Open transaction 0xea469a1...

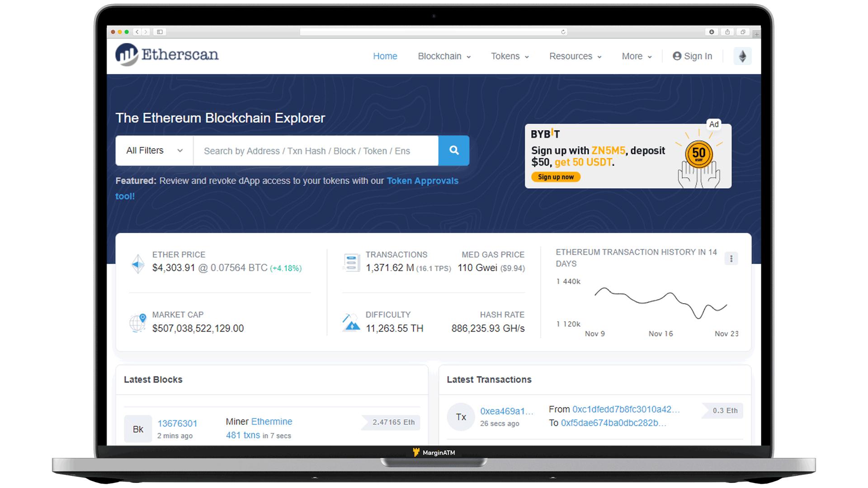507,411
